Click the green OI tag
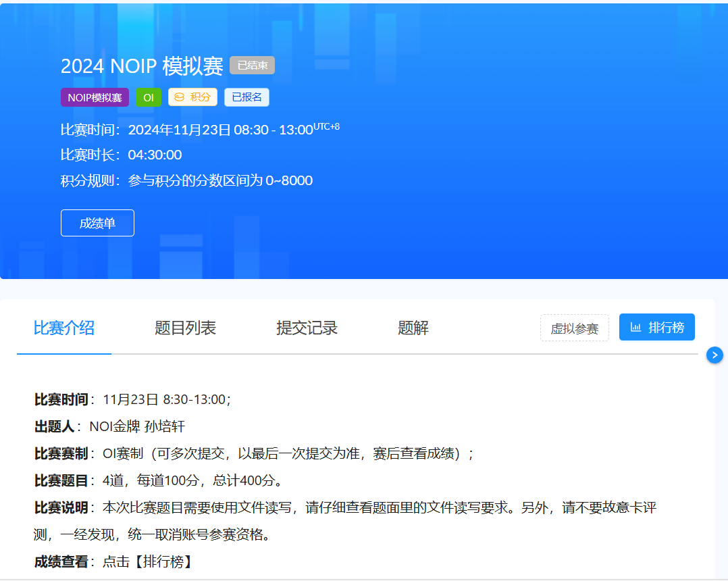This screenshot has height=581, width=728. (x=149, y=97)
